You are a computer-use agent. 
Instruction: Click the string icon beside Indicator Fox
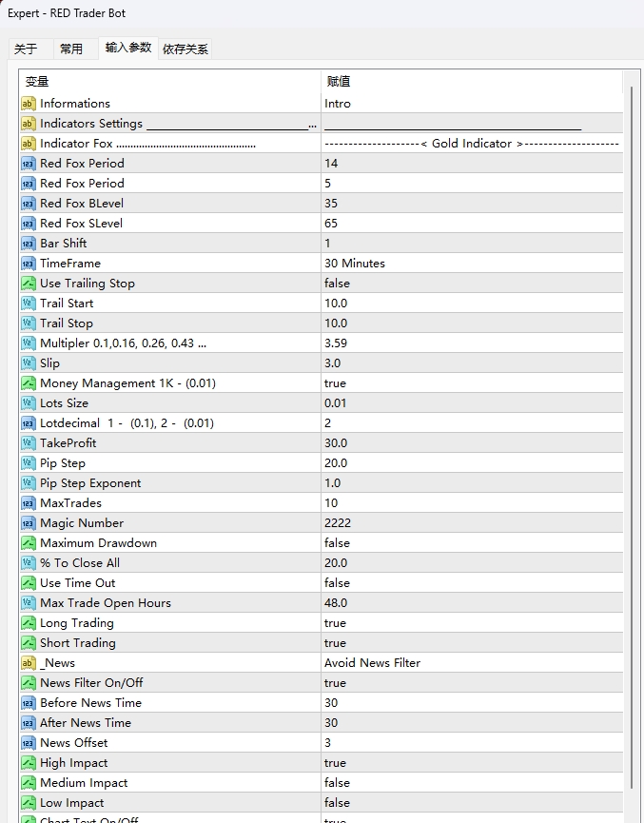point(28,144)
